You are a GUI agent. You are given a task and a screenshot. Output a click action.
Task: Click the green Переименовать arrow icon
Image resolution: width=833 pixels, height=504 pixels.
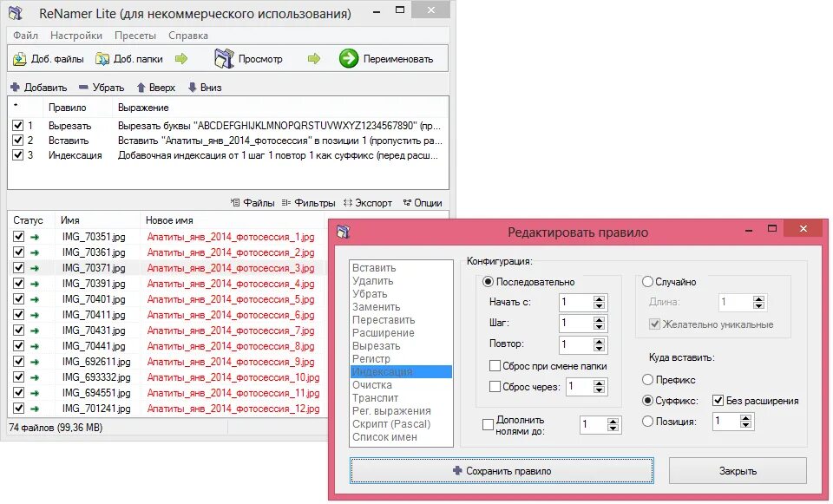pos(349,58)
